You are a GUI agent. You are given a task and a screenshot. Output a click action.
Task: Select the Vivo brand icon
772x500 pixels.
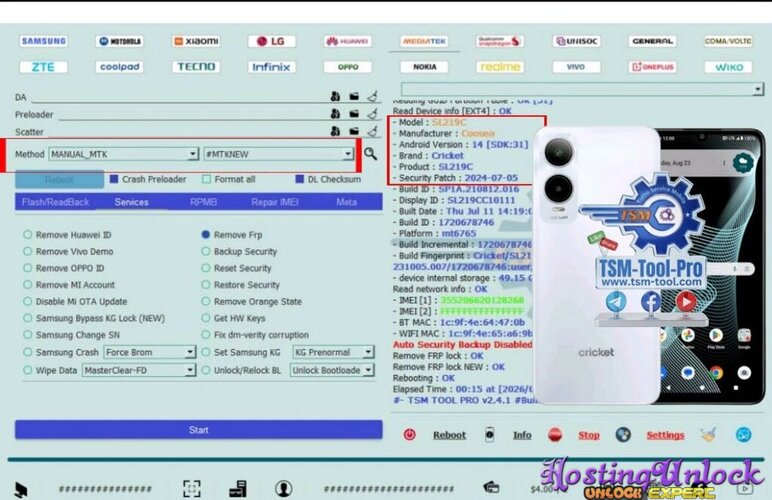576,66
